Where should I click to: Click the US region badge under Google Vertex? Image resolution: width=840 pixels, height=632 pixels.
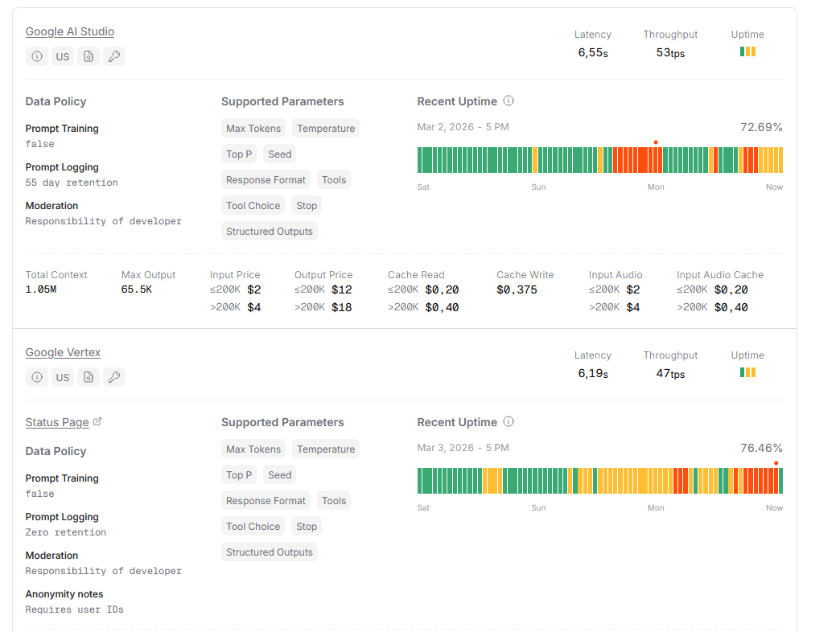coord(62,377)
